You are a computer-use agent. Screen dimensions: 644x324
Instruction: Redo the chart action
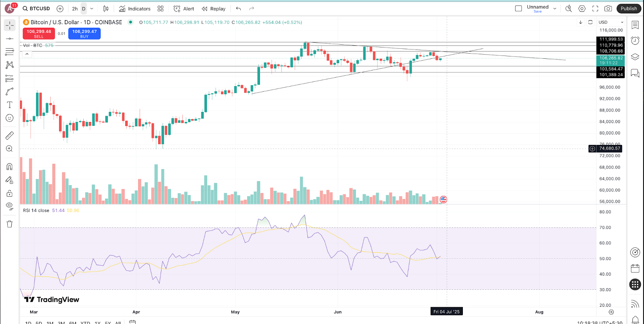(x=252, y=8)
